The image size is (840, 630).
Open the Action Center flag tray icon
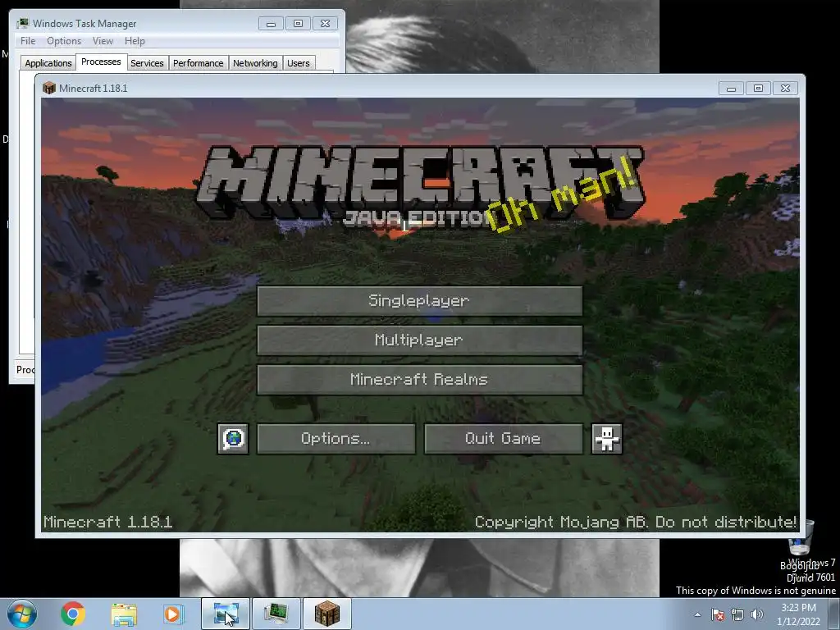pos(717,614)
